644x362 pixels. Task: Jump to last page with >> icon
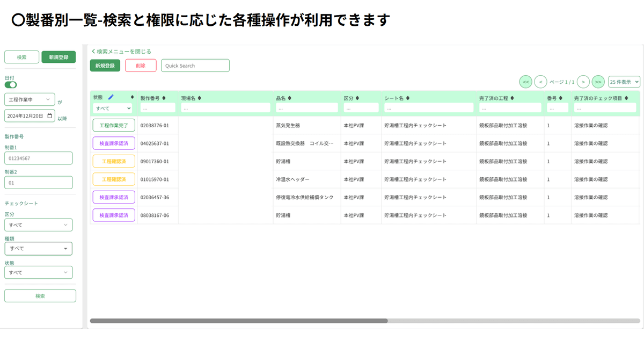[598, 82]
